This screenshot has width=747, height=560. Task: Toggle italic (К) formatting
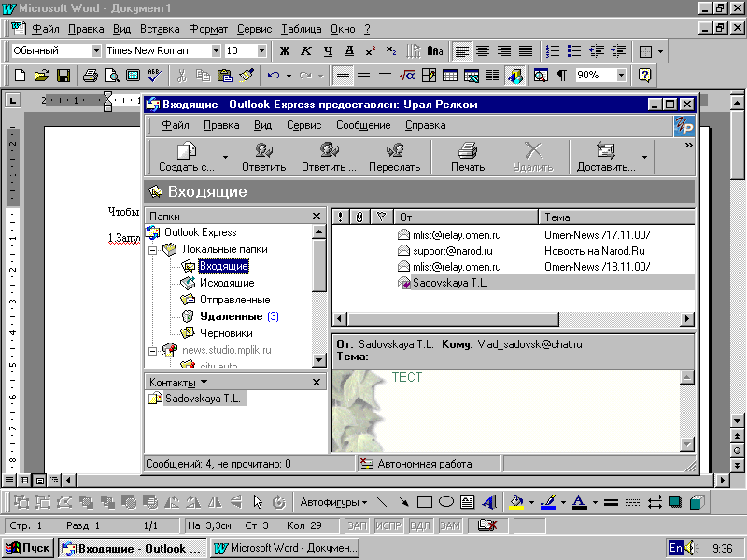pos(306,50)
